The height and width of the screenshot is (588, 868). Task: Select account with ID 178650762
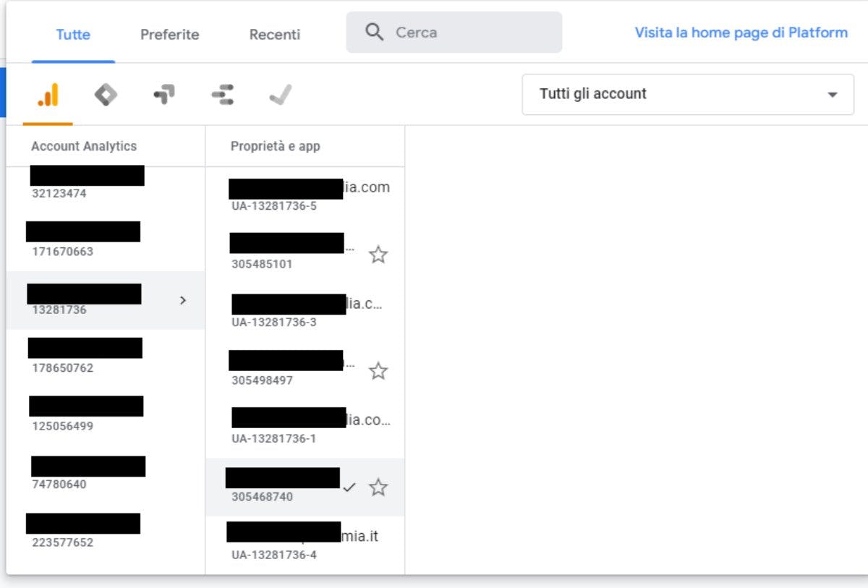click(x=106, y=359)
